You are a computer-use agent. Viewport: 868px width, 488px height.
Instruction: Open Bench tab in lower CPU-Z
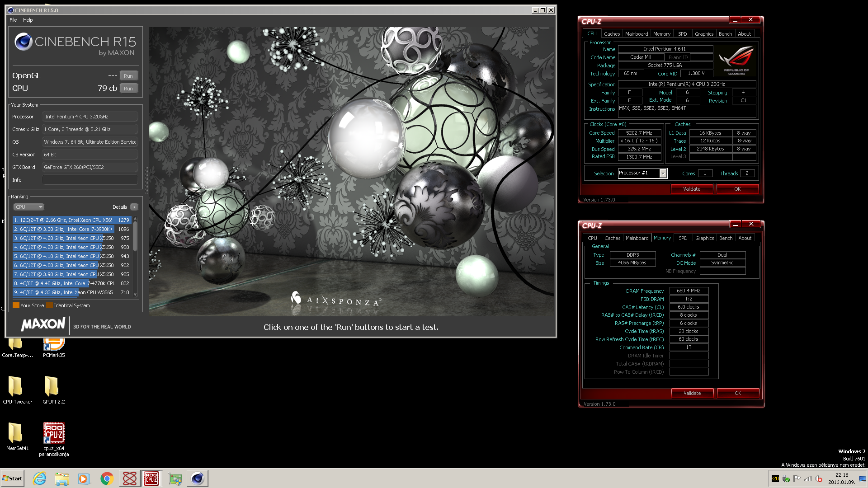726,238
